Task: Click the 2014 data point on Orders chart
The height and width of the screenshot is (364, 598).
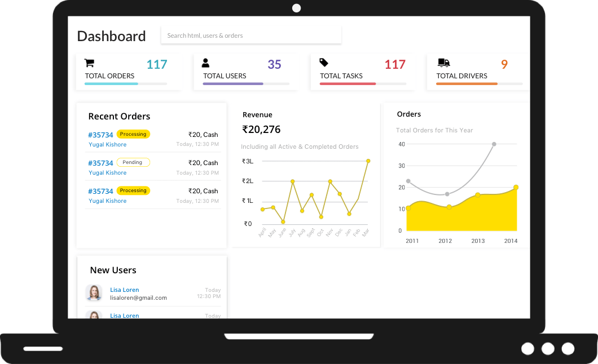Action: point(516,187)
